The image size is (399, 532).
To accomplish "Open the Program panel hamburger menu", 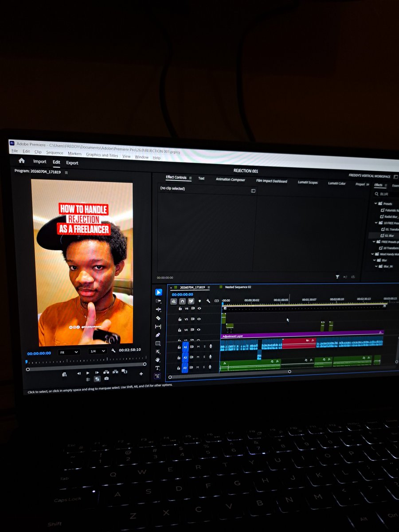I will (66, 172).
